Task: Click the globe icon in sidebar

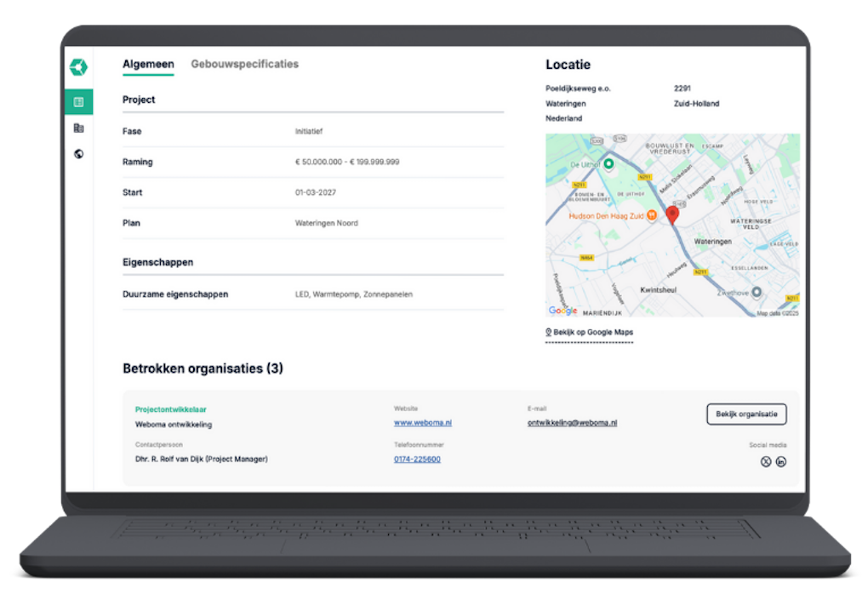Action: coord(78,154)
